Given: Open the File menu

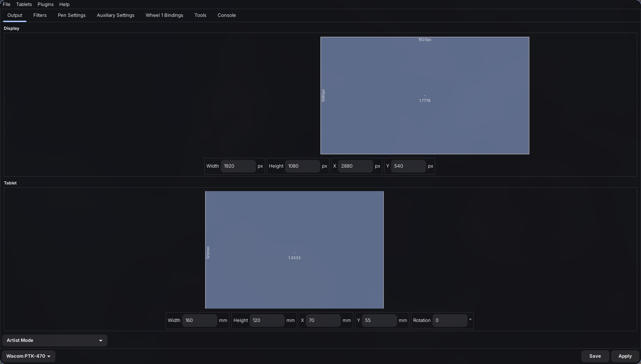Looking at the screenshot, I should coord(7,4).
